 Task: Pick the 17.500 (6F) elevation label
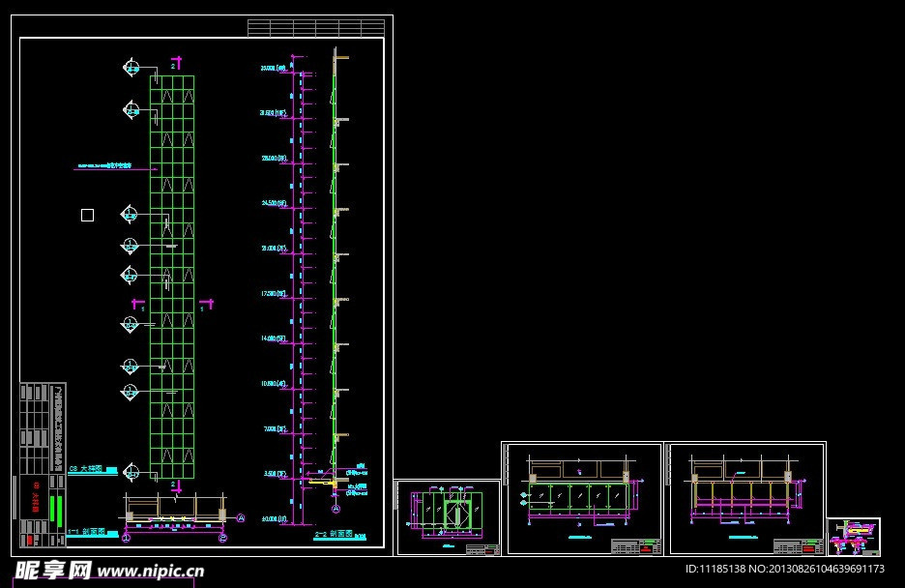(274, 294)
